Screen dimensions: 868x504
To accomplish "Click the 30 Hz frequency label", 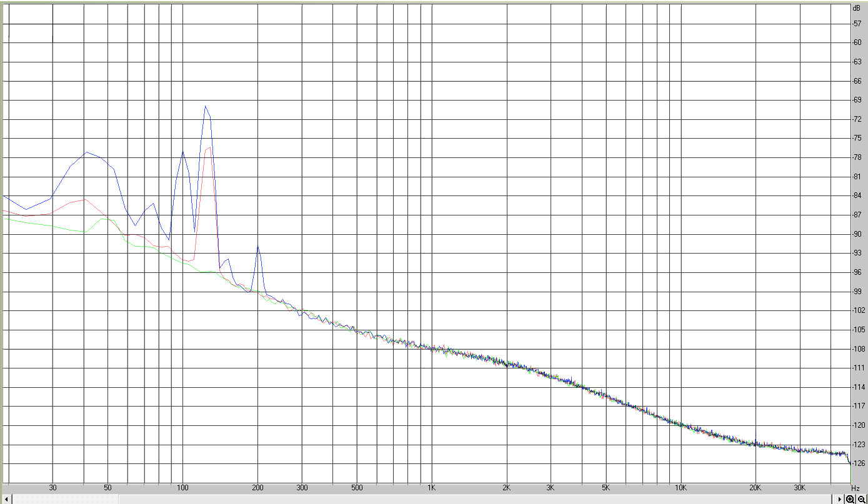I will (52, 488).
